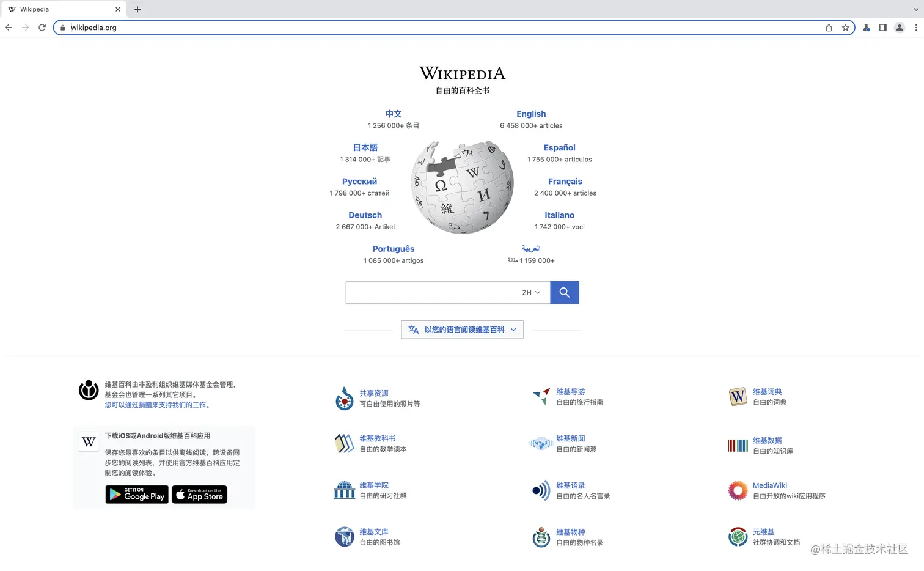Viewport: 924px width, 571px height.
Task: Open a new browser tab
Action: pyautogui.click(x=137, y=9)
